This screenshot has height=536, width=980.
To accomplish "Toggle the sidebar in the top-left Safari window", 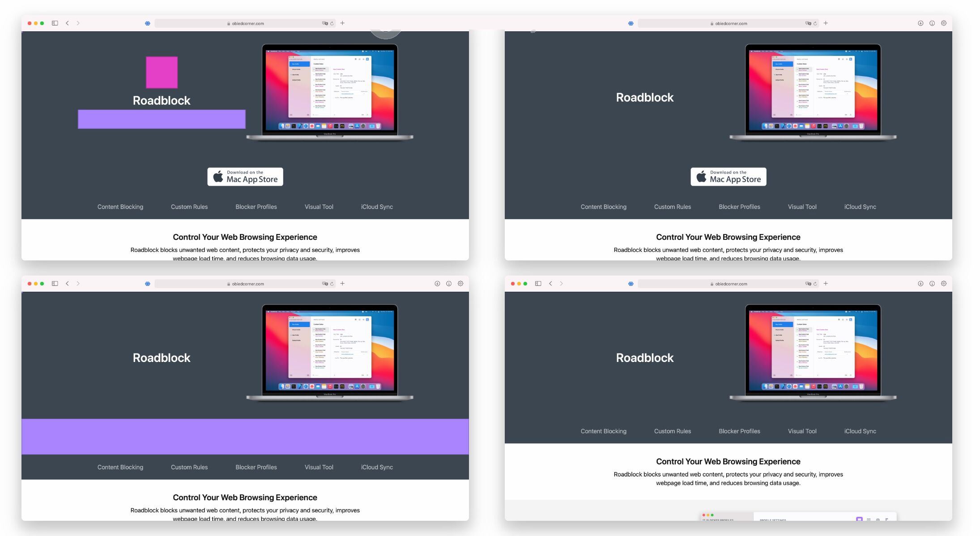I will click(x=55, y=23).
